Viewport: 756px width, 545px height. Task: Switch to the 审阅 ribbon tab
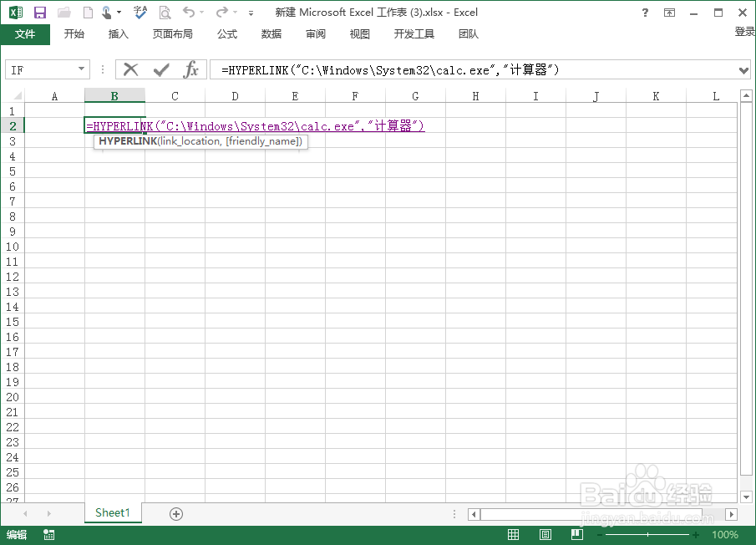(x=316, y=33)
